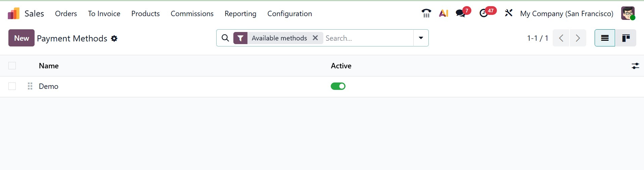Tick the Demo row checkbox
The width and height of the screenshot is (644, 170).
(x=12, y=87)
